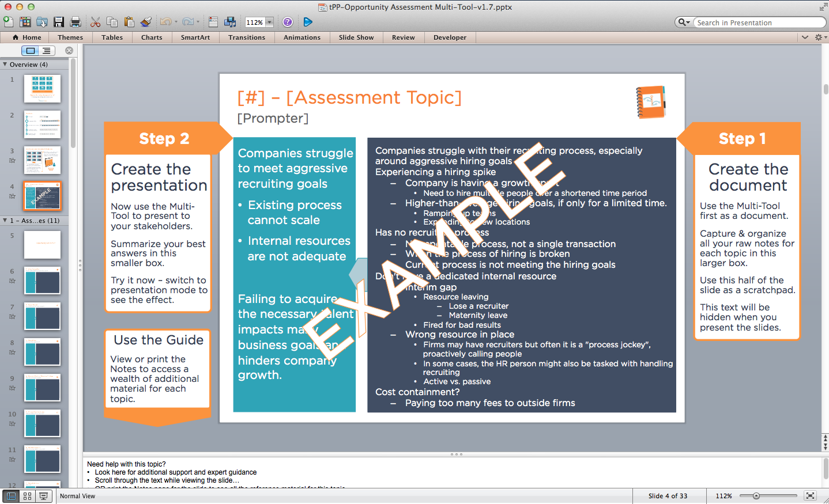Click the animation star under slide 6
The width and height of the screenshot is (829, 504).
(x=12, y=281)
